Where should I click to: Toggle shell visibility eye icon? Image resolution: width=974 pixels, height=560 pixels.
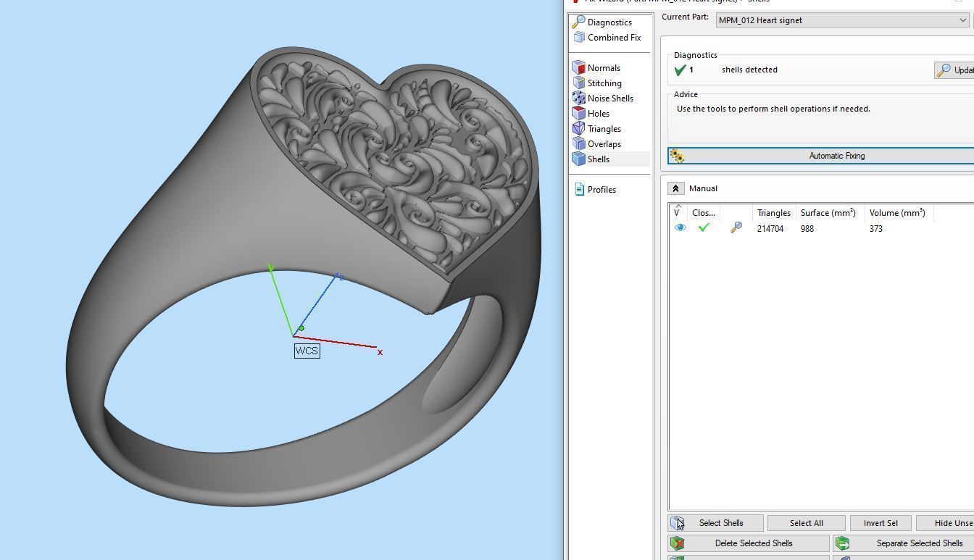[x=680, y=228]
